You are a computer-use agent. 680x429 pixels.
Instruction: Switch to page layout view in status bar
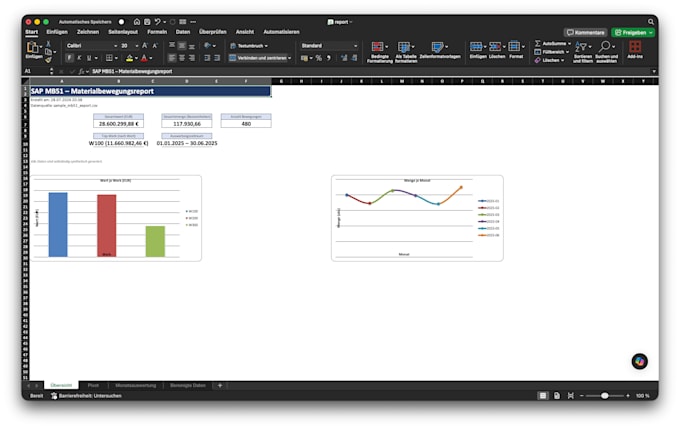[557, 396]
